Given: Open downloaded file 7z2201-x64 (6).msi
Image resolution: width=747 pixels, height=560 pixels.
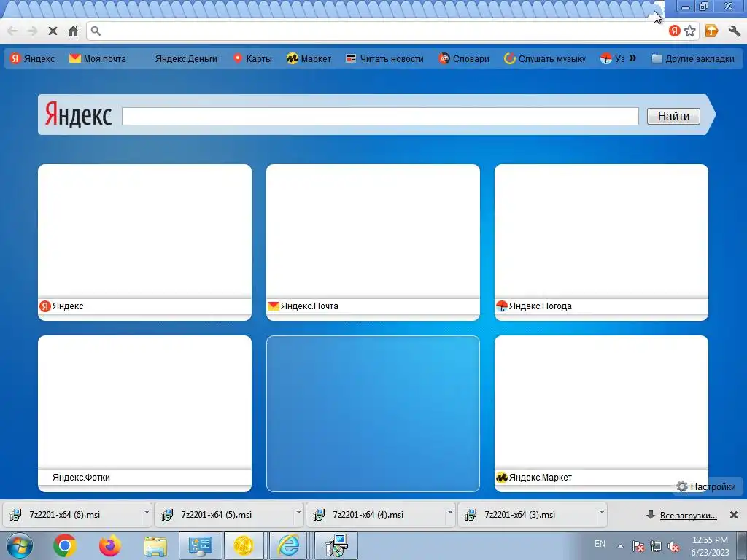Looking at the screenshot, I should 71,514.
